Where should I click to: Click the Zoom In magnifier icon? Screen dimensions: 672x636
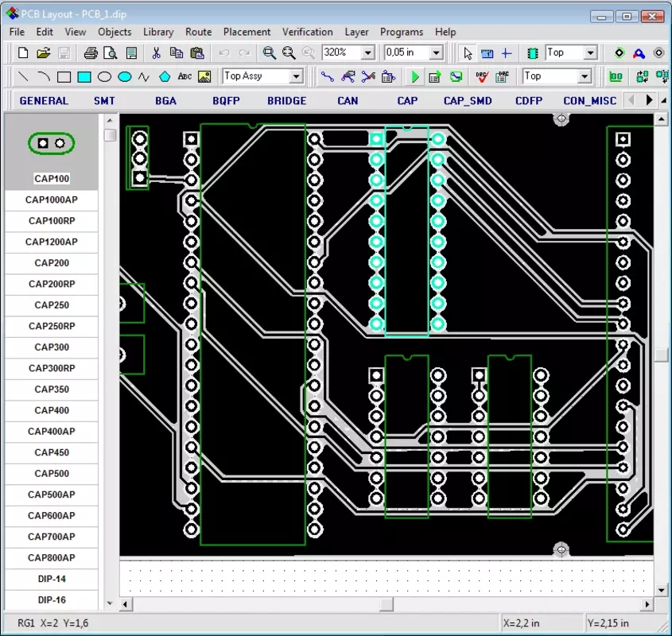click(269, 53)
